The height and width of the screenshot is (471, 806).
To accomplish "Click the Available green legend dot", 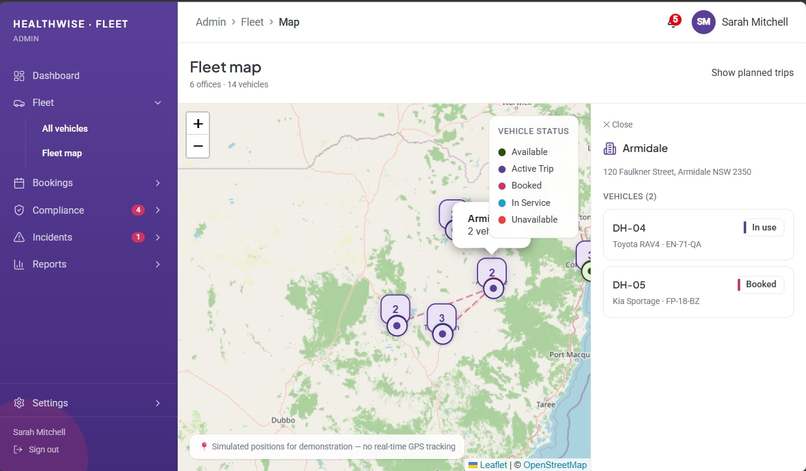I will point(502,152).
